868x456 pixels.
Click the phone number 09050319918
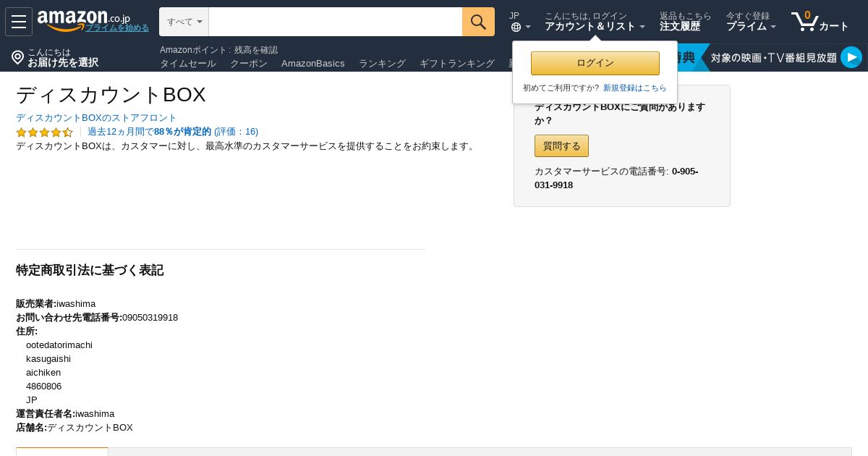(150, 318)
